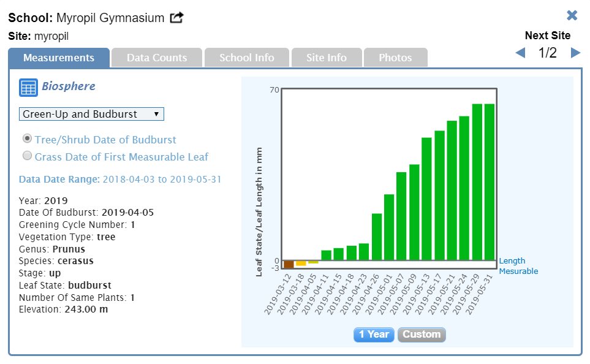The image size is (590, 364).
Task: Open the School Info tab
Action: (x=246, y=58)
